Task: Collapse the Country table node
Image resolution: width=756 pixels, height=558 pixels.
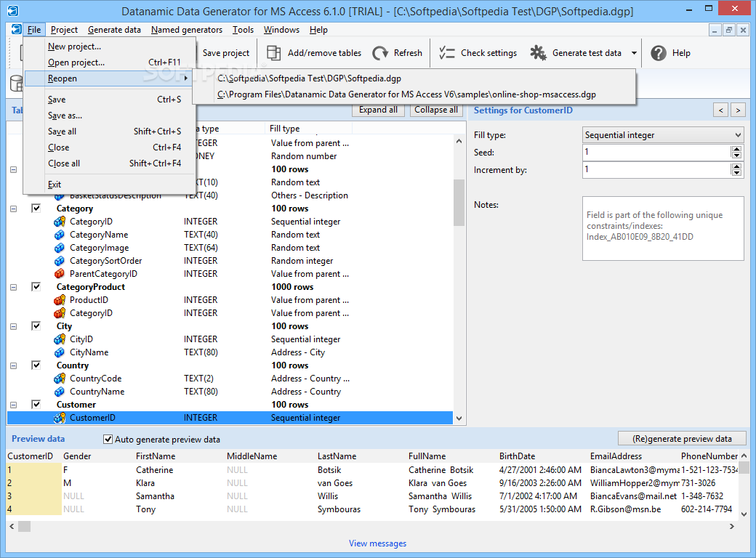Action: pyautogui.click(x=14, y=365)
